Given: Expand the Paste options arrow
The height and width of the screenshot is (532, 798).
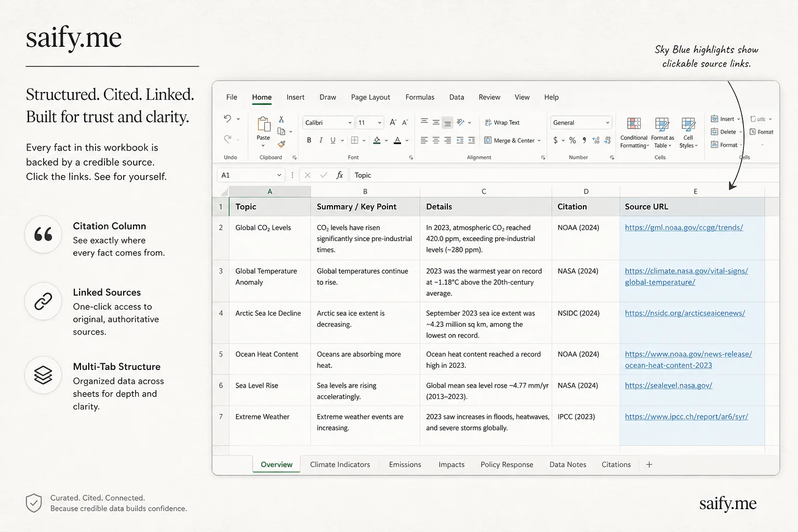Looking at the screenshot, I should click(263, 145).
